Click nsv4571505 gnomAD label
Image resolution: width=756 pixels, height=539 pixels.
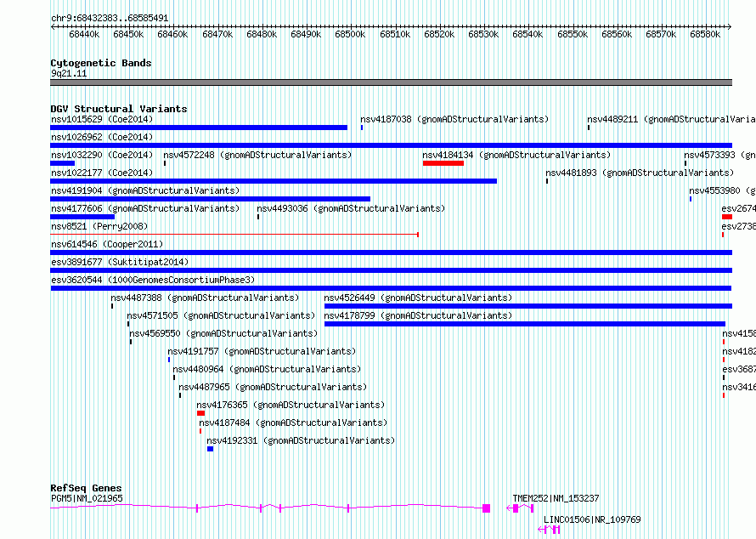pyautogui.click(x=221, y=315)
